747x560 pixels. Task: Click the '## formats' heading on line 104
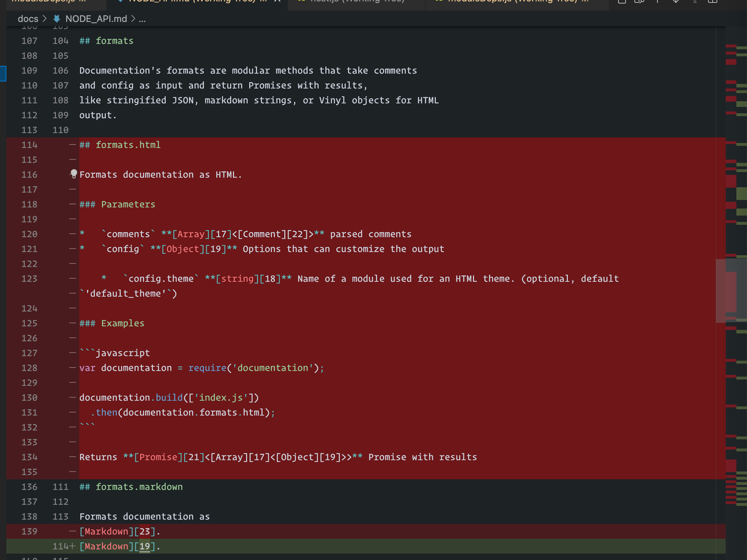click(106, 41)
